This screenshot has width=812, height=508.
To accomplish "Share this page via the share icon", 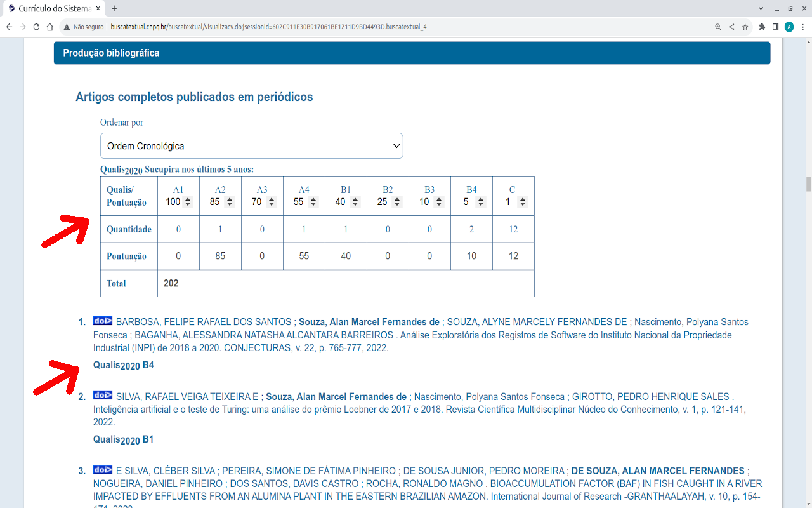I will coord(731,27).
